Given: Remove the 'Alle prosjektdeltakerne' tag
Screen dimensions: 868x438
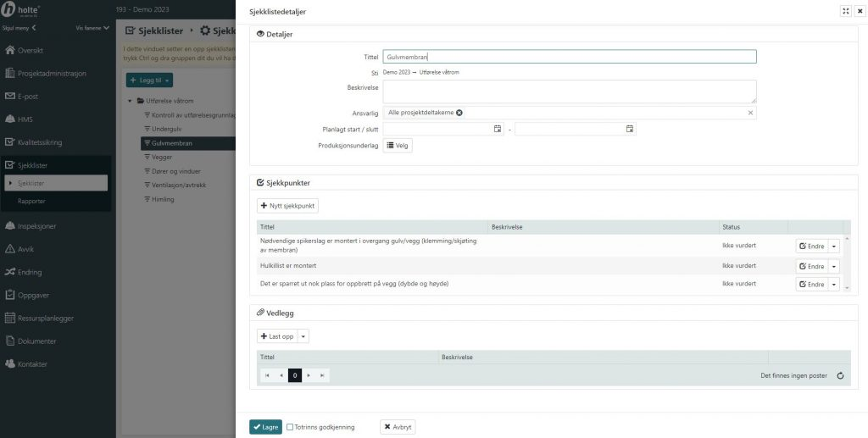Looking at the screenshot, I should click(459, 113).
